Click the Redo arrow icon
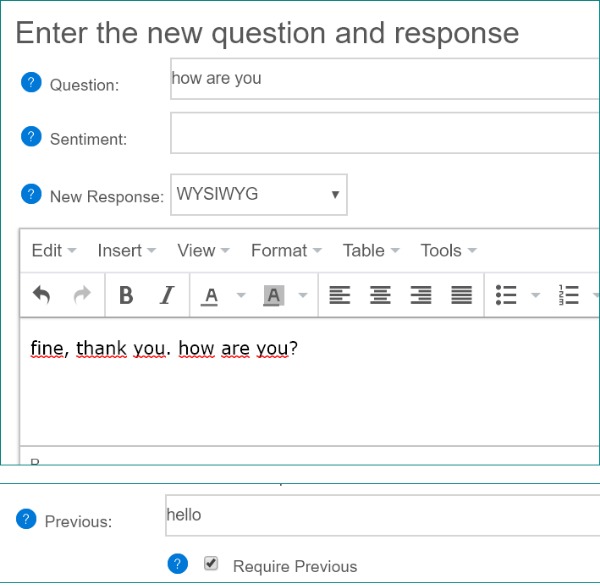 [82, 295]
